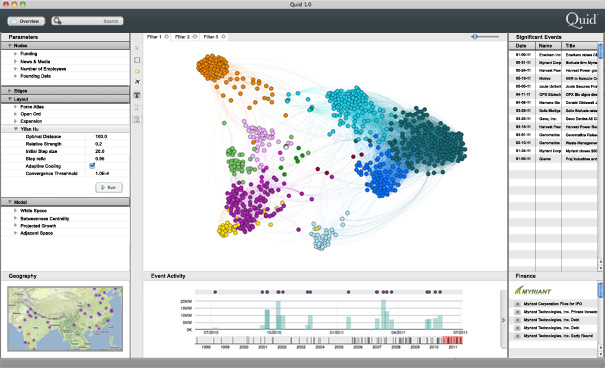605x368 pixels.
Task: Expand the Funding node parameter
Action: pos(15,54)
